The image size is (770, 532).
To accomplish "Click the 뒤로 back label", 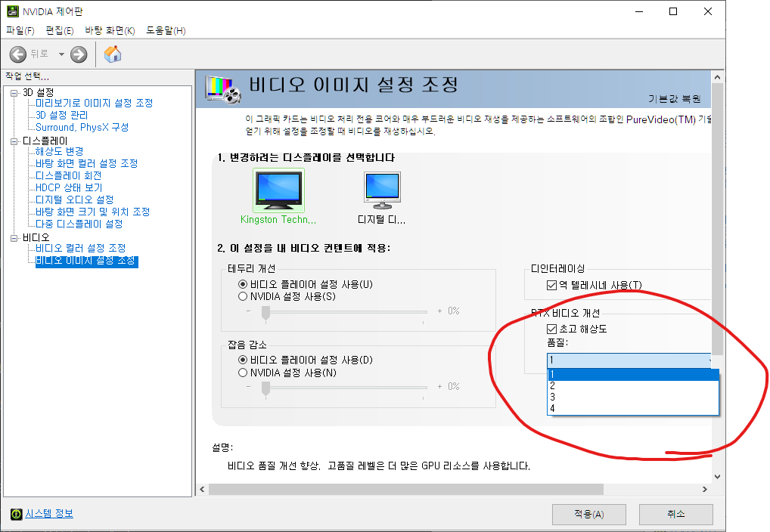I will (x=39, y=54).
